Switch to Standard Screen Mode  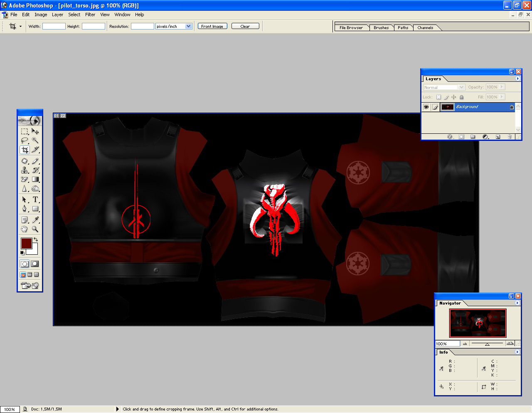click(23, 275)
